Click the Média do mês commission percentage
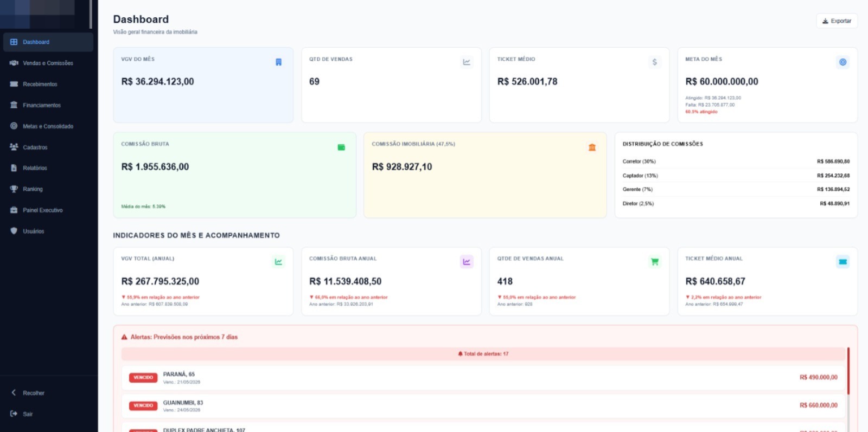 (x=143, y=207)
